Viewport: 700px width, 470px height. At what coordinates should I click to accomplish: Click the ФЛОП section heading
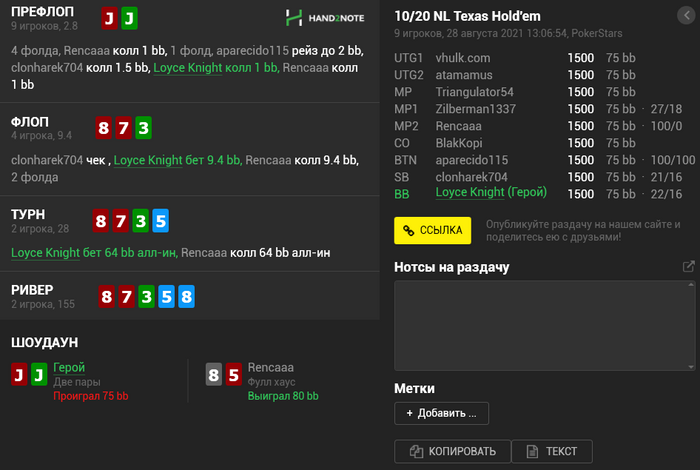(x=30, y=122)
